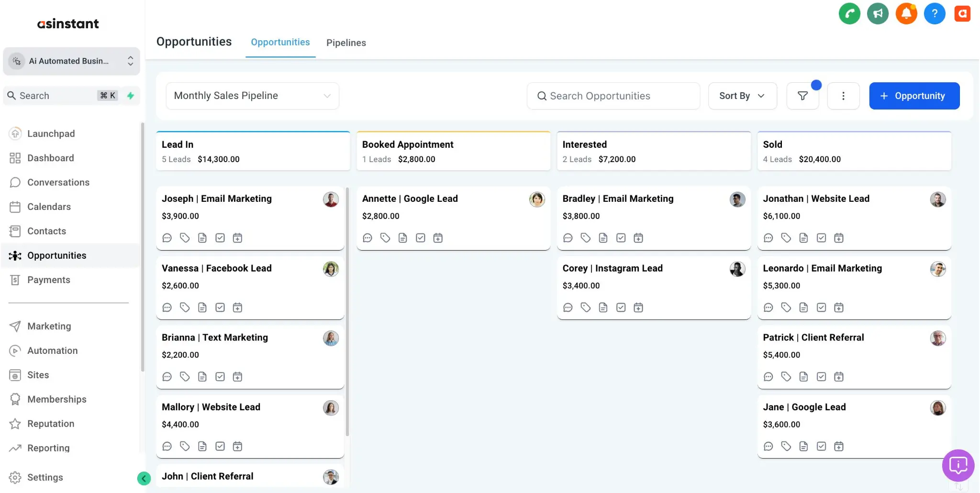Image resolution: width=980 pixels, height=493 pixels.
Task: Click the Search Opportunities field
Action: tap(613, 96)
